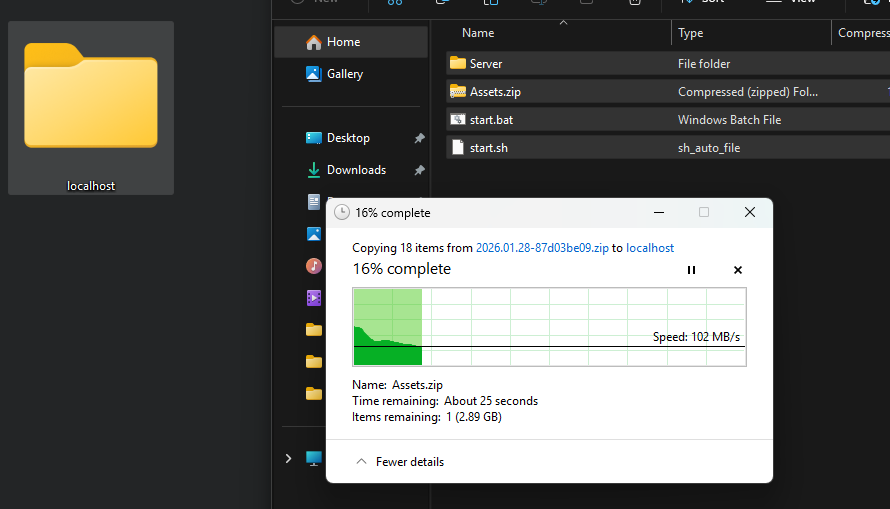This screenshot has width=890, height=509.
Task: Collapse the dialog with Fewer details
Action: tap(400, 462)
